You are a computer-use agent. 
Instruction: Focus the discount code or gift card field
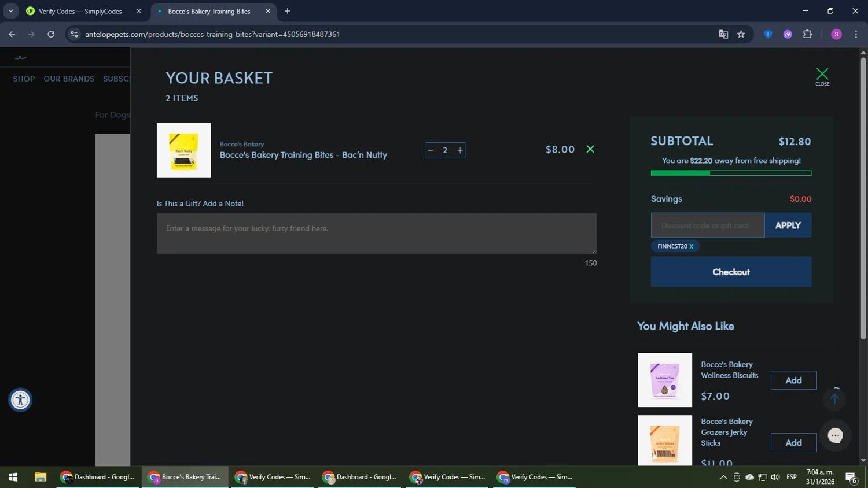click(x=708, y=225)
